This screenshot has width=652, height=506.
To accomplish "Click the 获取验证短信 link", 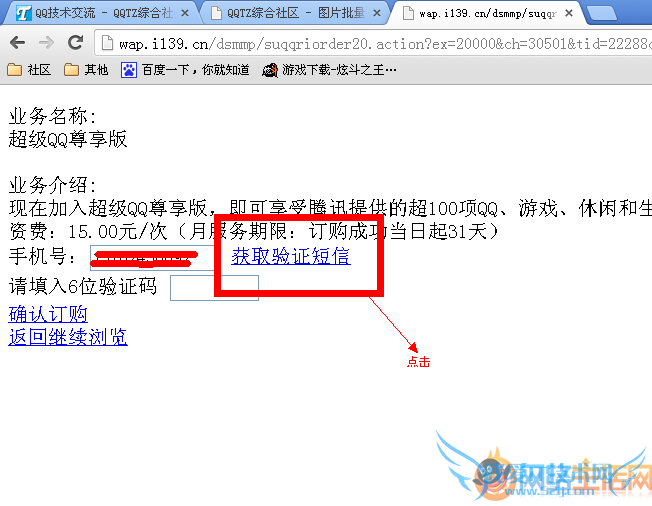I will pos(291,256).
